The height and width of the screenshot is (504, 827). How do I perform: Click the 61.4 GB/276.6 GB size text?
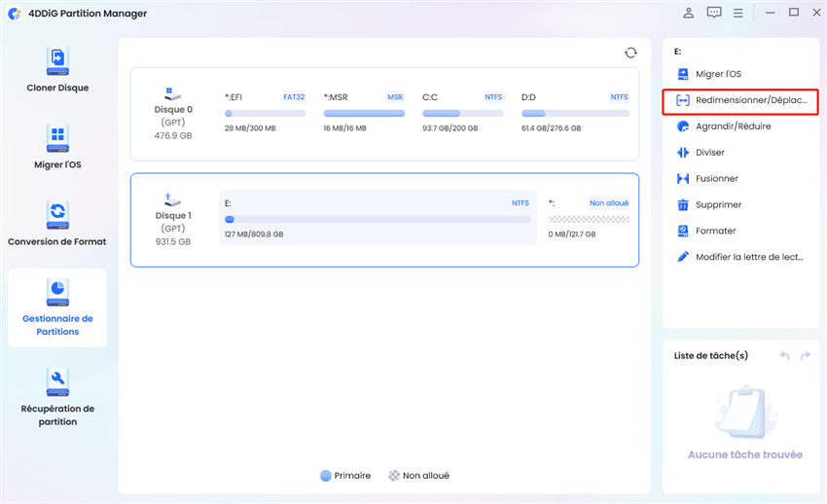[551, 128]
